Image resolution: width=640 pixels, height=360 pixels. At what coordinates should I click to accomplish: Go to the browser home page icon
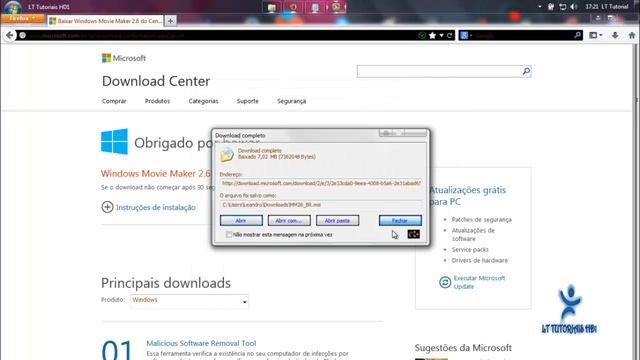(631, 36)
